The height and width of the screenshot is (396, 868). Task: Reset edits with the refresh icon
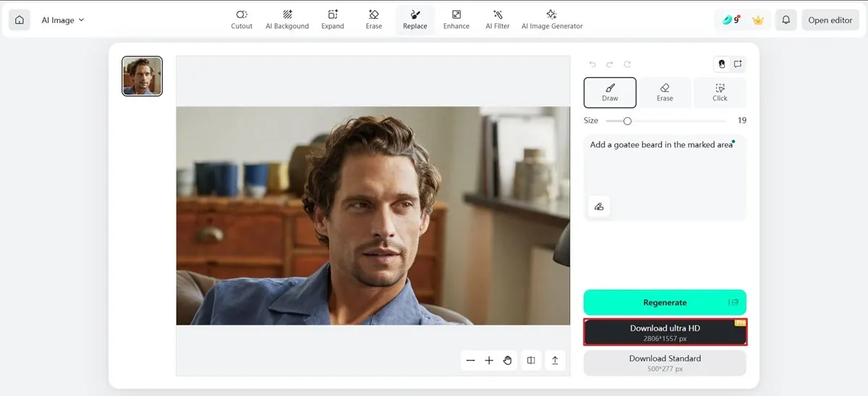point(627,64)
